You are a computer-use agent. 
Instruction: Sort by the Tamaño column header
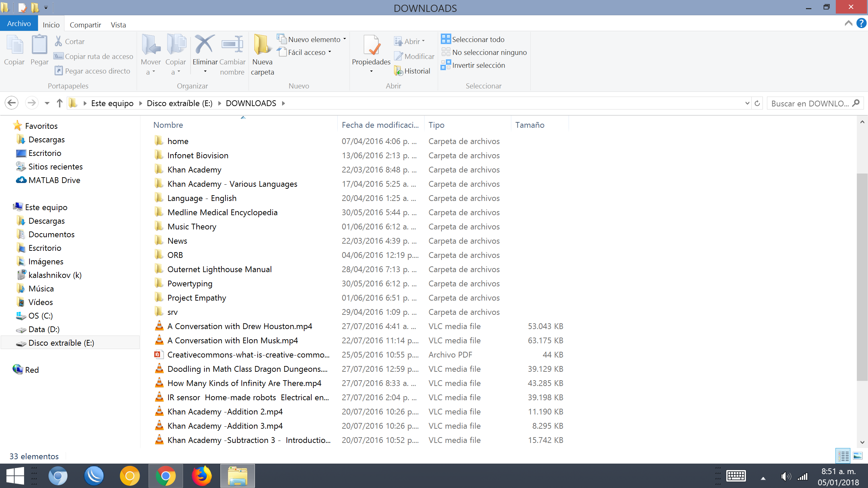click(540, 125)
